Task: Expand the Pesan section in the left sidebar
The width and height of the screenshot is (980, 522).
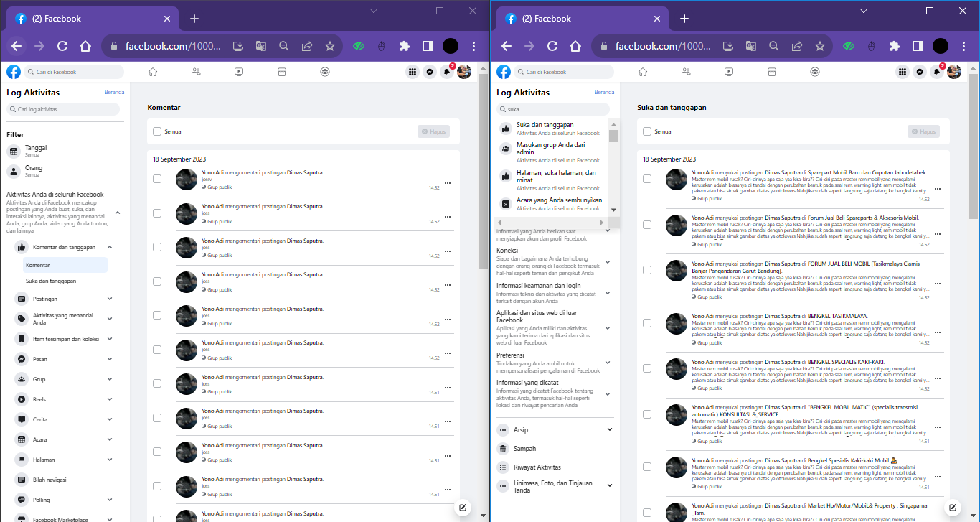Action: 110,359
